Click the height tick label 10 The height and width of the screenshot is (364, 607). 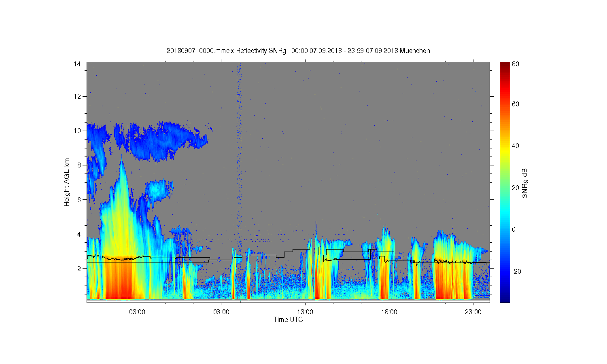point(77,131)
